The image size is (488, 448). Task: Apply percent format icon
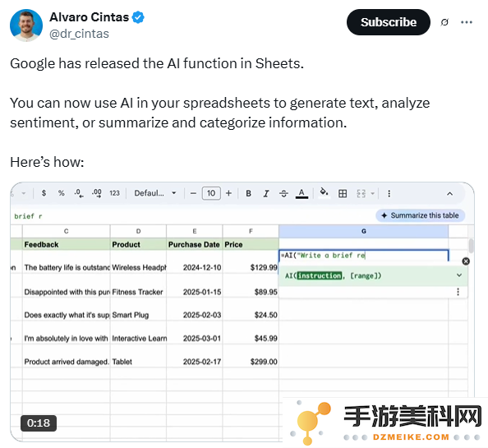pyautogui.click(x=62, y=193)
